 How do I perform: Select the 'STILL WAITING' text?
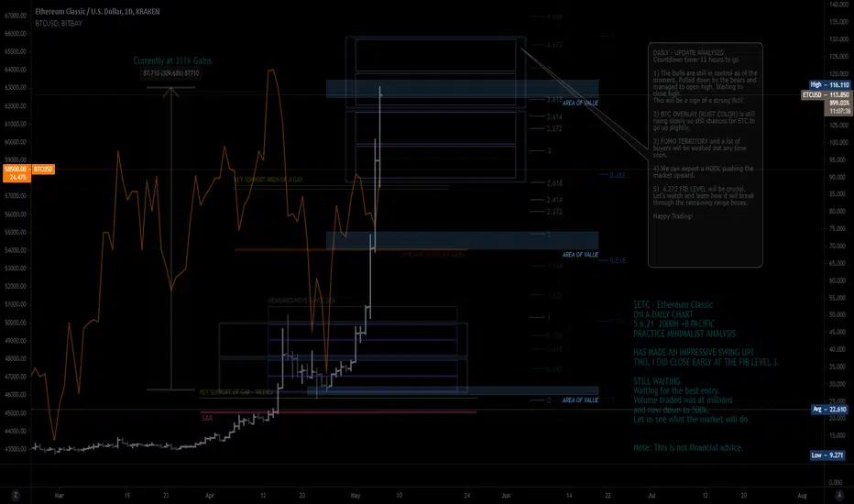[657, 381]
